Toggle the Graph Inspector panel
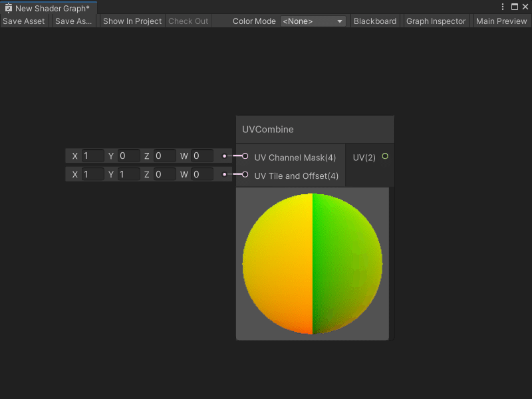The image size is (532, 399). point(436,21)
